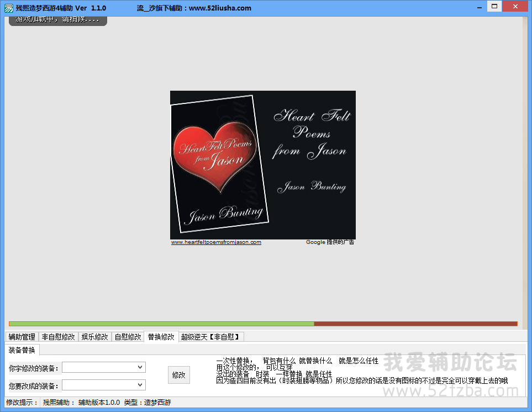Switch to the 辅助管理 tab
The height and width of the screenshot is (412, 532).
(x=22, y=337)
